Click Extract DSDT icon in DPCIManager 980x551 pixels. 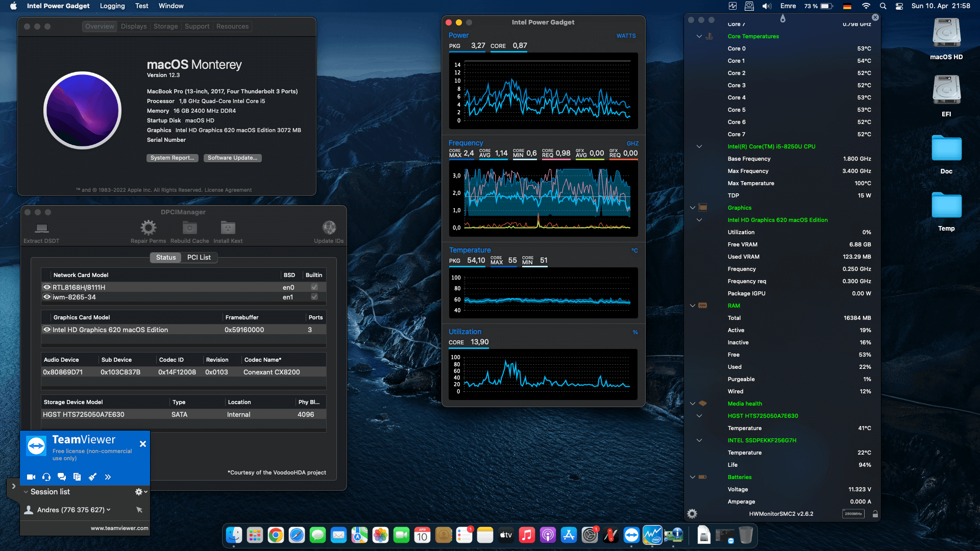(x=42, y=228)
